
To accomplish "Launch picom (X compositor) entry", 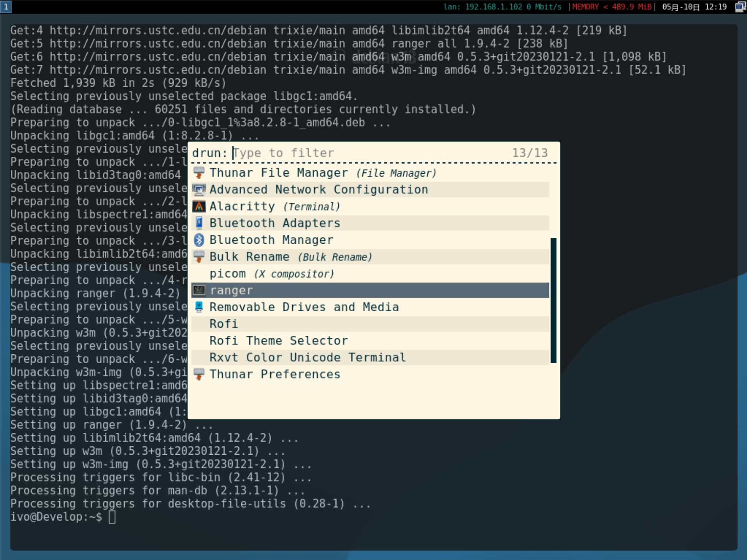I will click(x=370, y=274).
